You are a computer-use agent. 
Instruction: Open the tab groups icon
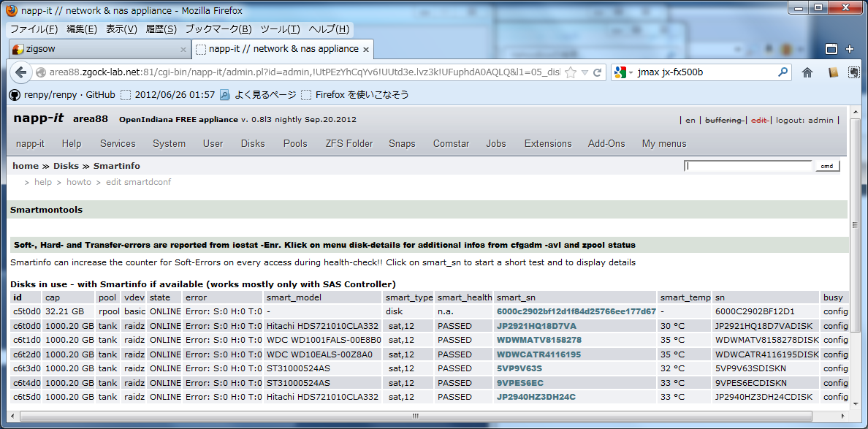[831, 49]
